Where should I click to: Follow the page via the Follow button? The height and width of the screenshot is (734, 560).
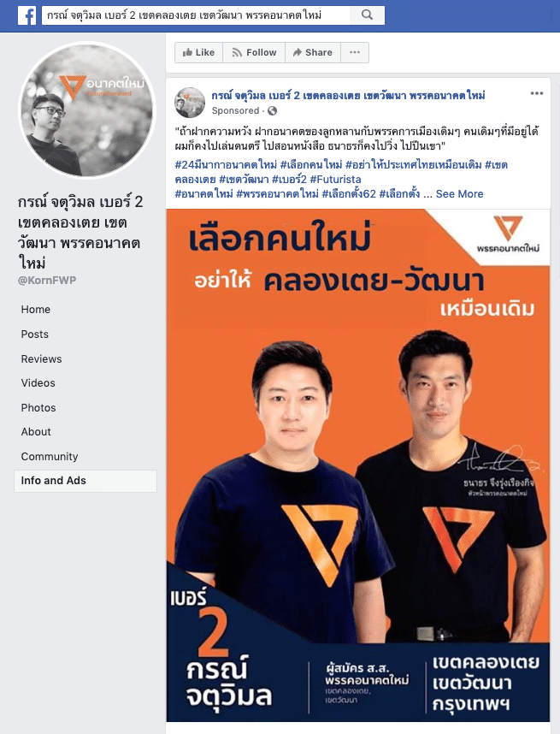tap(254, 52)
